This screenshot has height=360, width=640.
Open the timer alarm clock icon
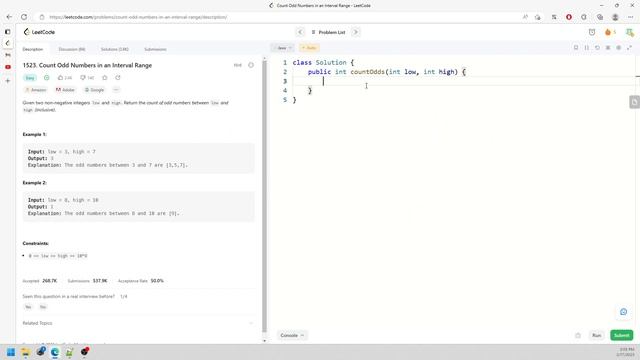pyautogui.click(x=592, y=32)
